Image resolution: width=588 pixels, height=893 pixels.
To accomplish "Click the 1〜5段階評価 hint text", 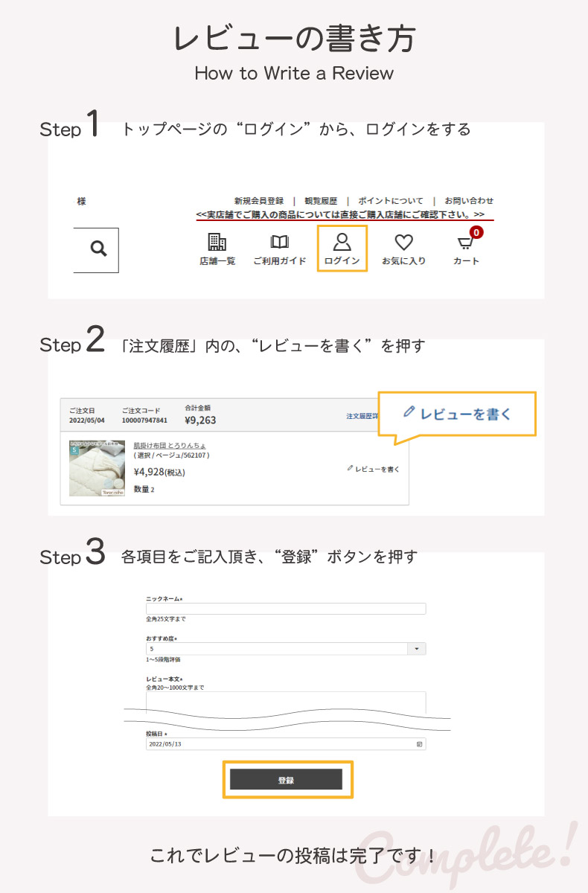I will [163, 659].
